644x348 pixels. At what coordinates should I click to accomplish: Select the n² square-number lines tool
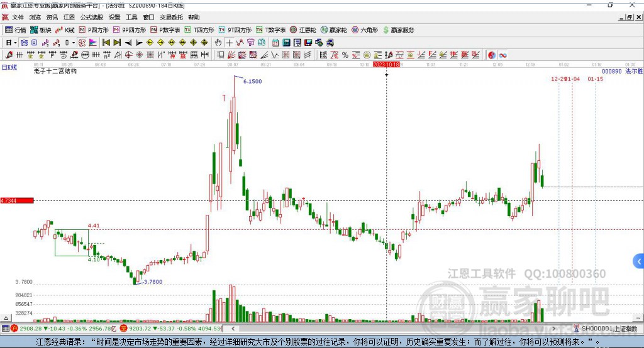pos(107,55)
